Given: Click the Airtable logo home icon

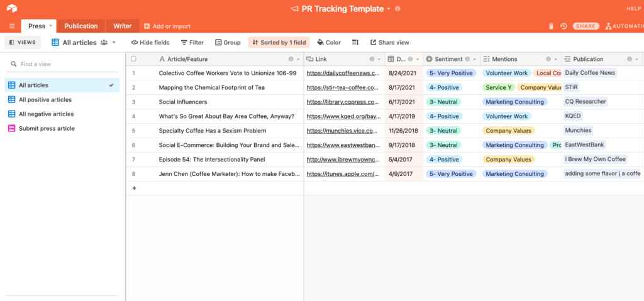Looking at the screenshot, I should [x=12, y=8].
